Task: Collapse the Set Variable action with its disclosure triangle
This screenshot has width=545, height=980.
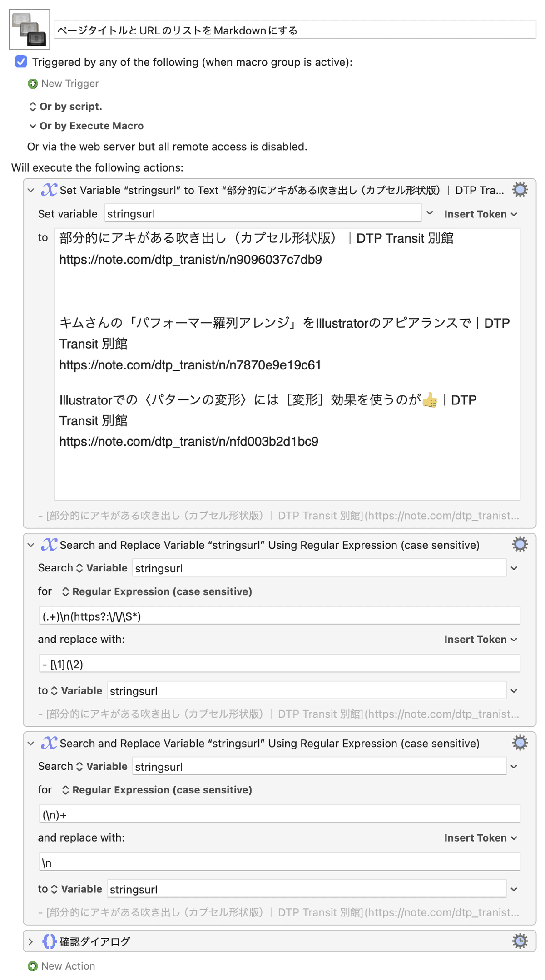Action: (30, 190)
